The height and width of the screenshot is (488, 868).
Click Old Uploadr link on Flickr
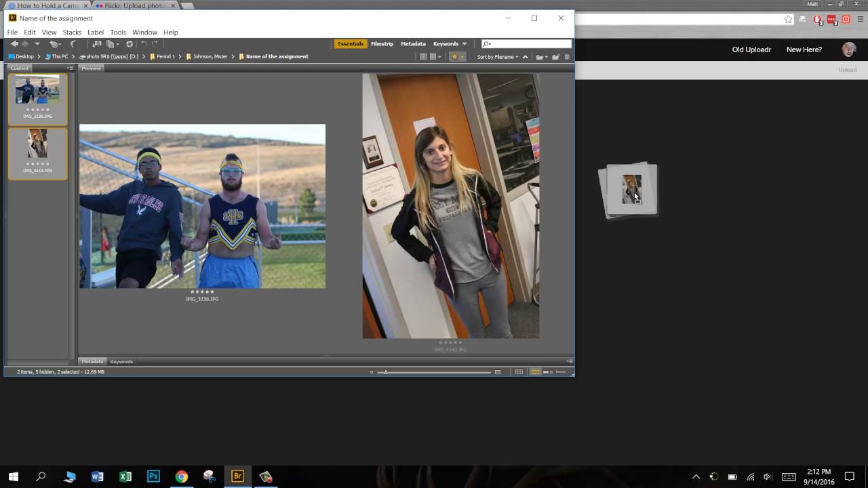pyautogui.click(x=751, y=49)
